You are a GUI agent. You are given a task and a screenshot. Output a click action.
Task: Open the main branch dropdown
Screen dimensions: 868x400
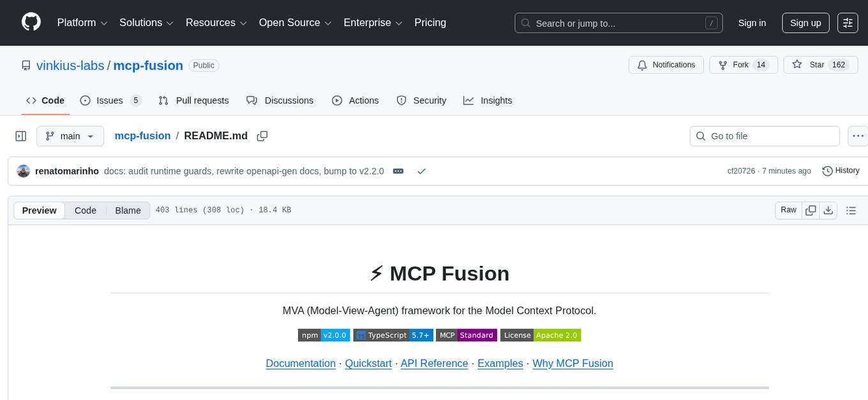pyautogui.click(x=70, y=136)
